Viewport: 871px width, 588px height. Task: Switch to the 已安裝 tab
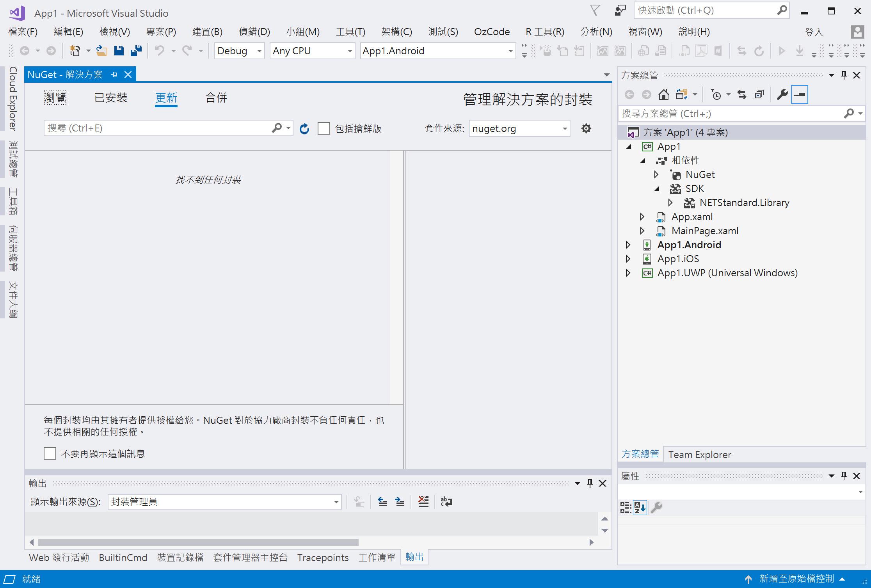point(111,98)
